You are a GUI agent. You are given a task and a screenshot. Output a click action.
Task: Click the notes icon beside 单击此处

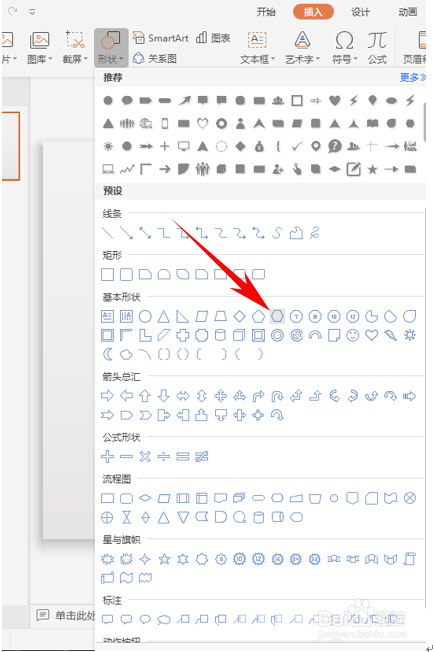click(42, 615)
